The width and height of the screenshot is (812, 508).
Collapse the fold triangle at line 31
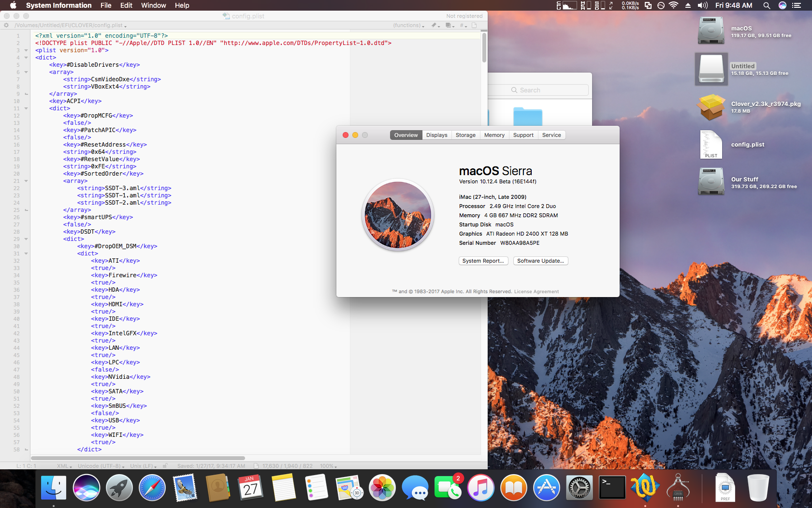[x=26, y=254]
